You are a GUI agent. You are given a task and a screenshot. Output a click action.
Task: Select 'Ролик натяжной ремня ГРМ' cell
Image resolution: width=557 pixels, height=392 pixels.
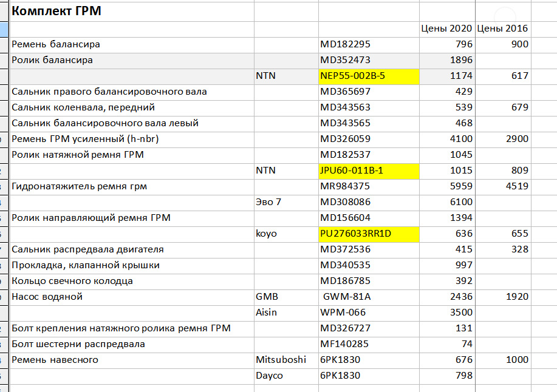click(132, 155)
